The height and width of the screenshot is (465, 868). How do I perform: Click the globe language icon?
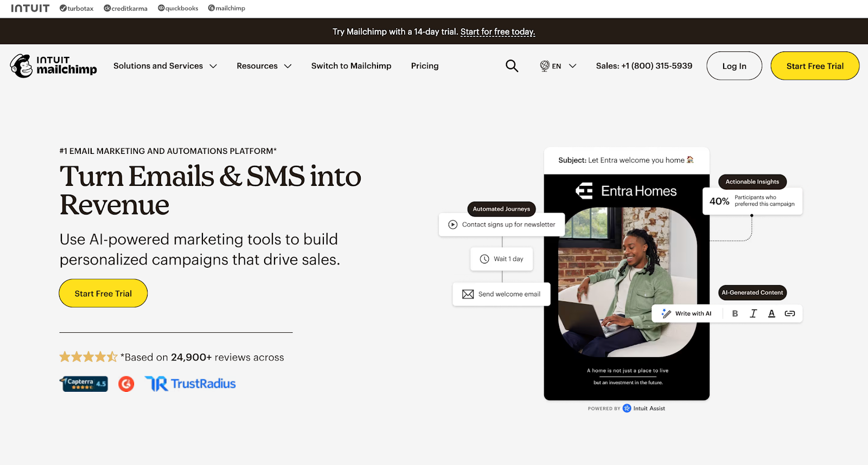coord(545,66)
